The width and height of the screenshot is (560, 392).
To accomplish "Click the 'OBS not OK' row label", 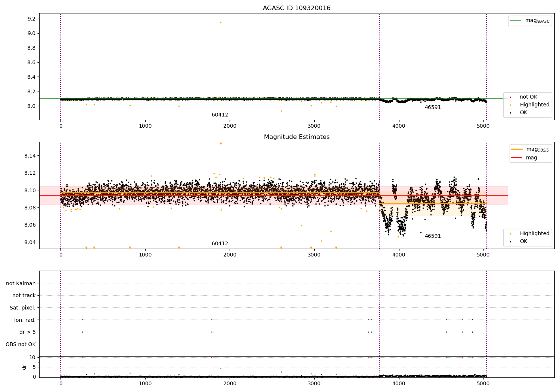I will [21, 344].
